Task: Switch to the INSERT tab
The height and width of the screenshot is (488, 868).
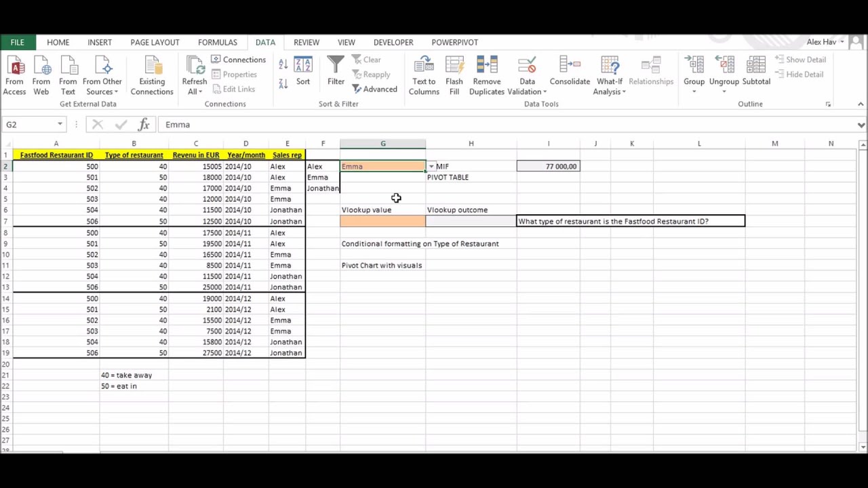Action: click(x=100, y=42)
